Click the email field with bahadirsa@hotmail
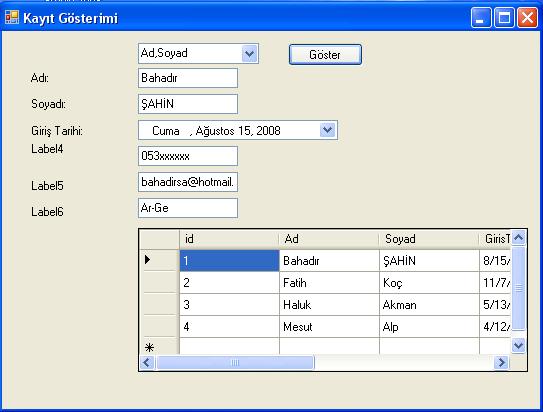The height and width of the screenshot is (412, 543). tap(188, 182)
